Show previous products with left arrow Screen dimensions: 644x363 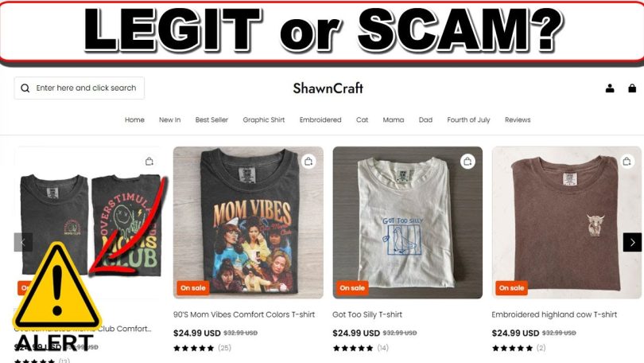click(23, 242)
